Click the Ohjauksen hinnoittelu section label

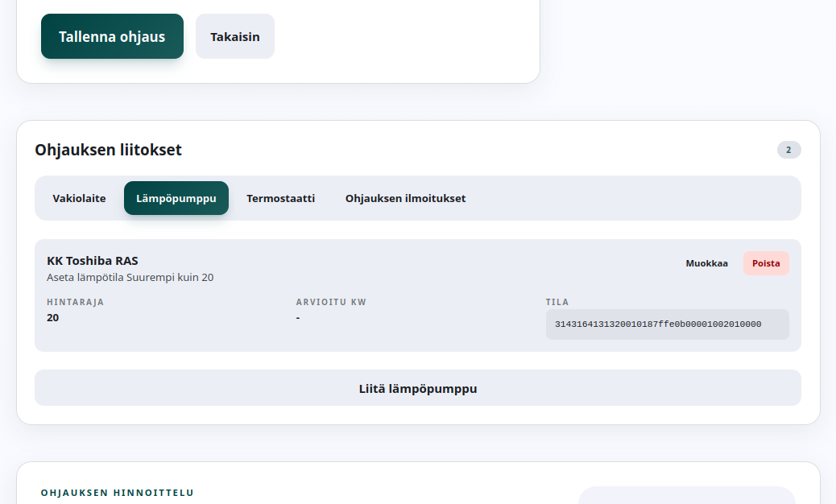pyautogui.click(x=118, y=493)
